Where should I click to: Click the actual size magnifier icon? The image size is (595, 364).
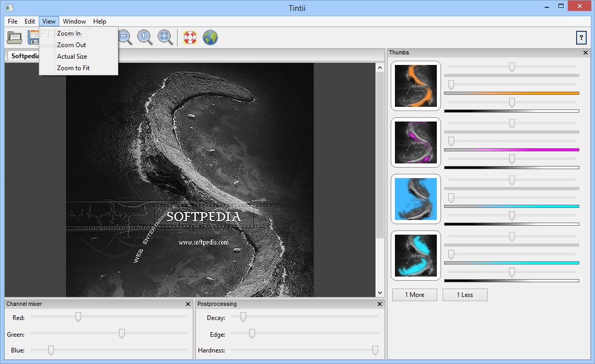click(145, 38)
